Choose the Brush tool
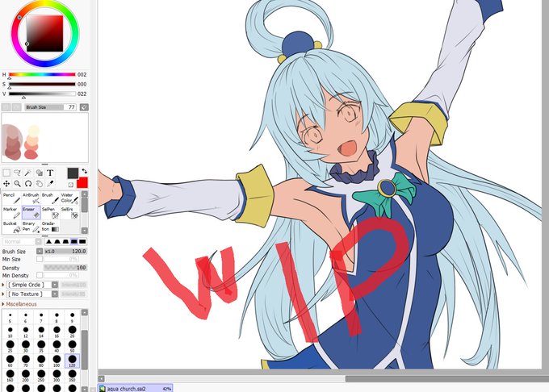The image size is (549, 392). tap(50, 198)
